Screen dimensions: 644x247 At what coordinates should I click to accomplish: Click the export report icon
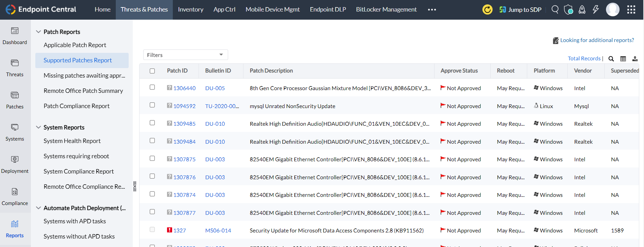click(635, 59)
